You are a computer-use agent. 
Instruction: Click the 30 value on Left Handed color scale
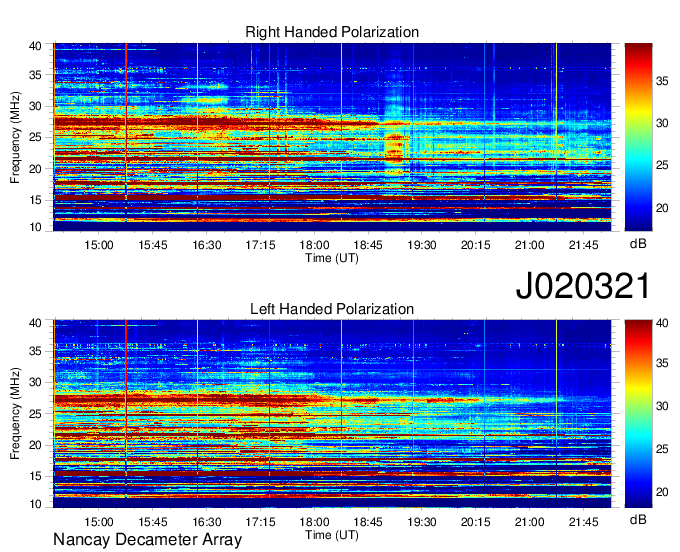[x=662, y=406]
